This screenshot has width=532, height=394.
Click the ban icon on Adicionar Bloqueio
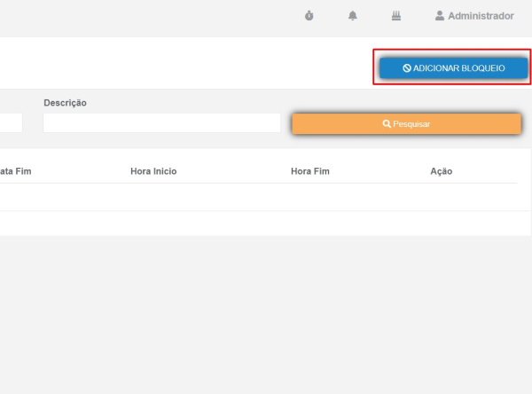point(407,68)
